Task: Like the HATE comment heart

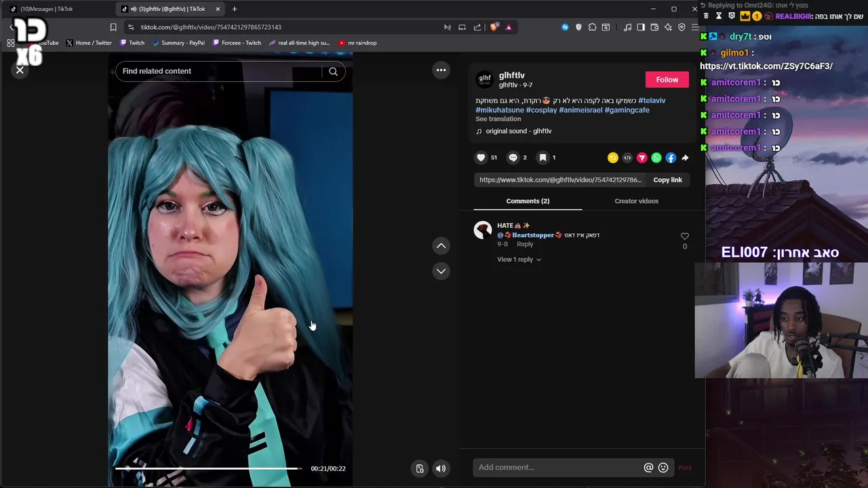Action: click(684, 236)
